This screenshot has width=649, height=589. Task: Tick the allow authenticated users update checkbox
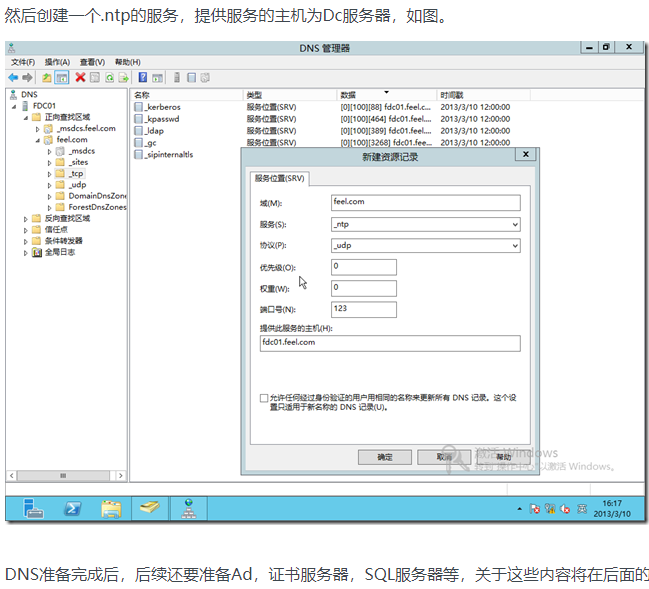tap(264, 398)
